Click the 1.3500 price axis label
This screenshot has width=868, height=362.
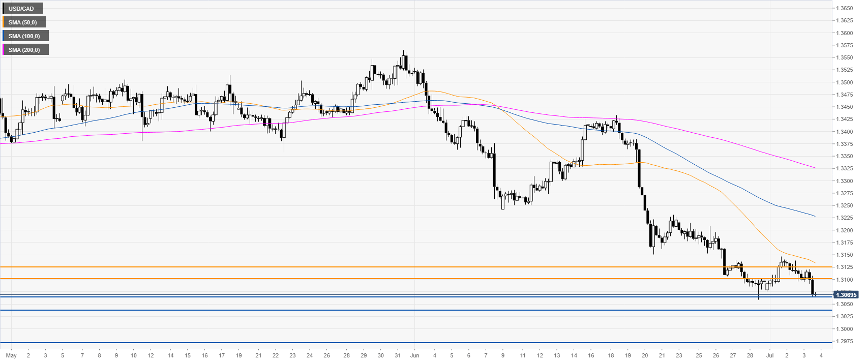pyautogui.click(x=845, y=82)
